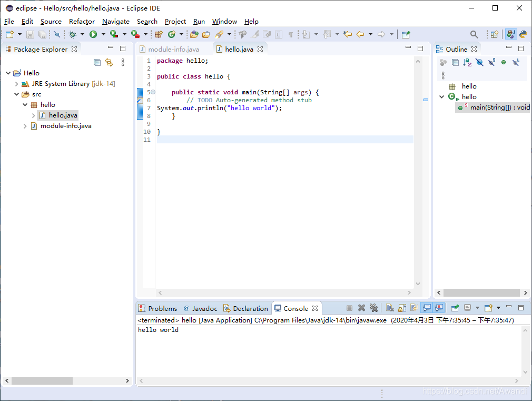Open Back history dropdown arrow
This screenshot has height=401, width=532.
pyautogui.click(x=370, y=34)
